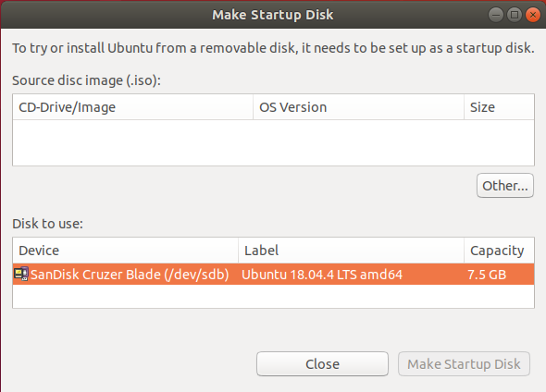546x392 pixels.
Task: Click the empty source disc image list area
Action: tap(273, 142)
